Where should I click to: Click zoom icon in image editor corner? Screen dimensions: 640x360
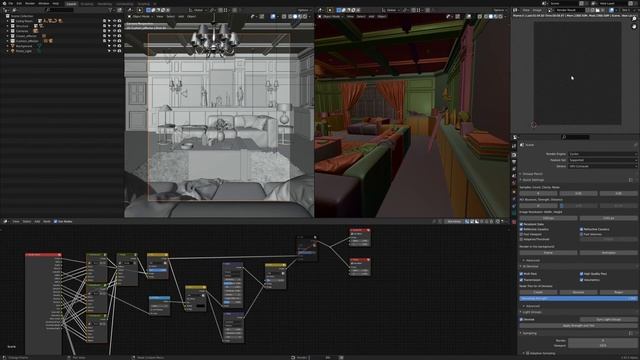pos(634,19)
